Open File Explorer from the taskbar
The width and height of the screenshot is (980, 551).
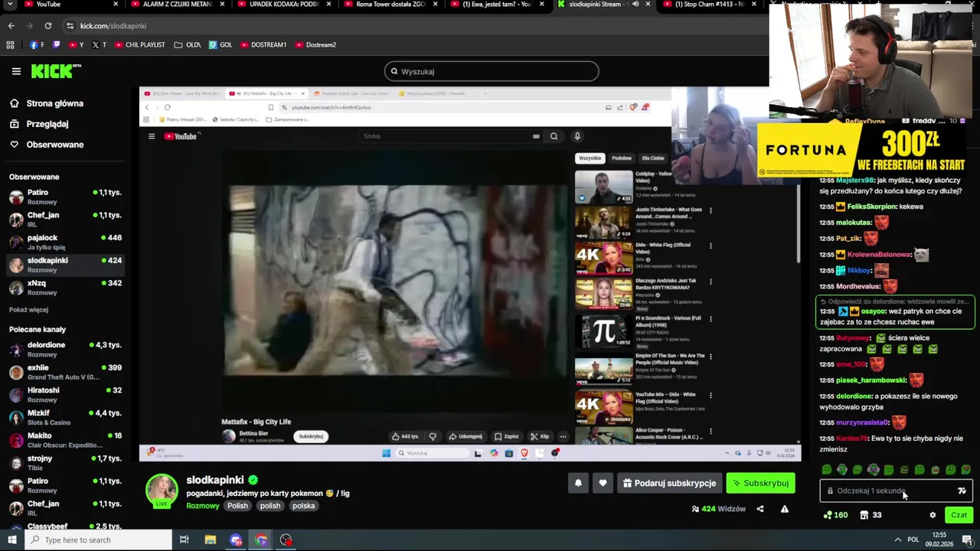coord(210,540)
